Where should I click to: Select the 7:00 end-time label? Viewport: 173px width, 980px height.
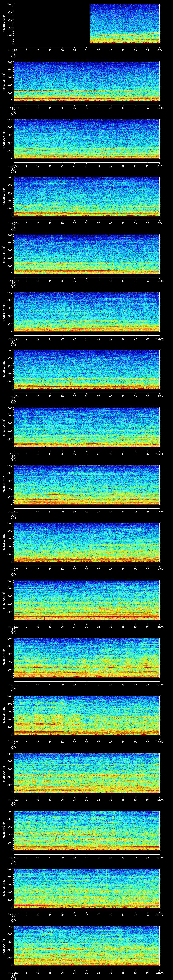click(x=160, y=166)
